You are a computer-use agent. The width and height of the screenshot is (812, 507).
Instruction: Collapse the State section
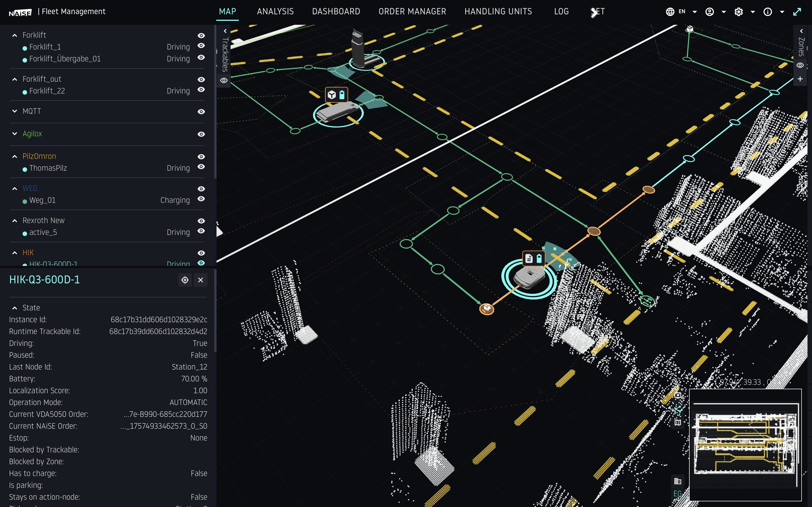(x=15, y=308)
